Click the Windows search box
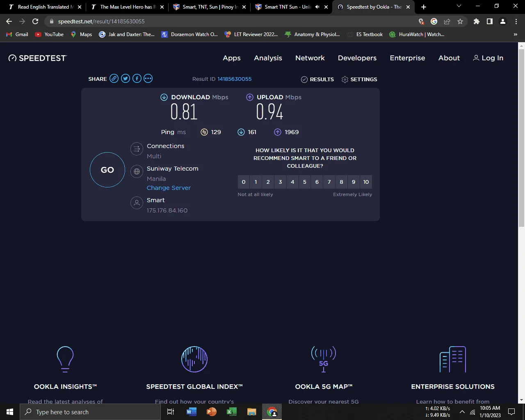Screen dimensions: 525x420 [90, 412]
